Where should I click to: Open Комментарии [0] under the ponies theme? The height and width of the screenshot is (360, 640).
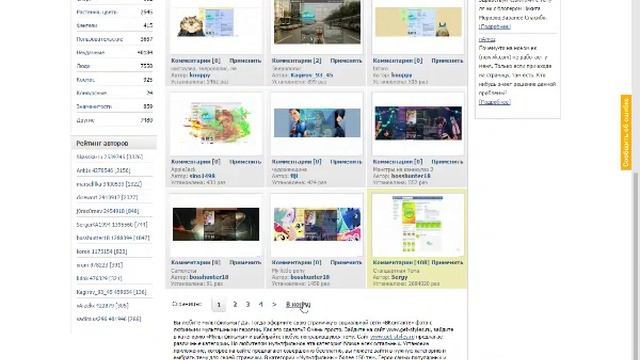click(297, 262)
